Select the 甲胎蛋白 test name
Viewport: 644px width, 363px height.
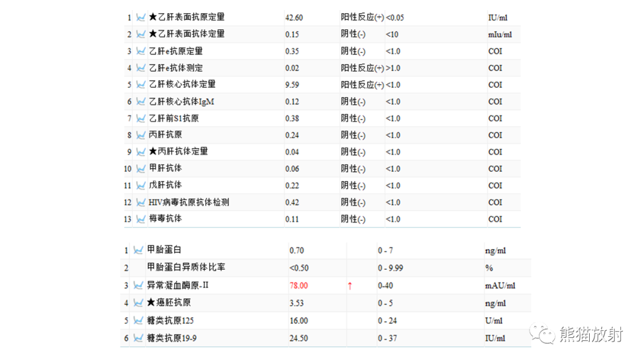pyautogui.click(x=165, y=250)
